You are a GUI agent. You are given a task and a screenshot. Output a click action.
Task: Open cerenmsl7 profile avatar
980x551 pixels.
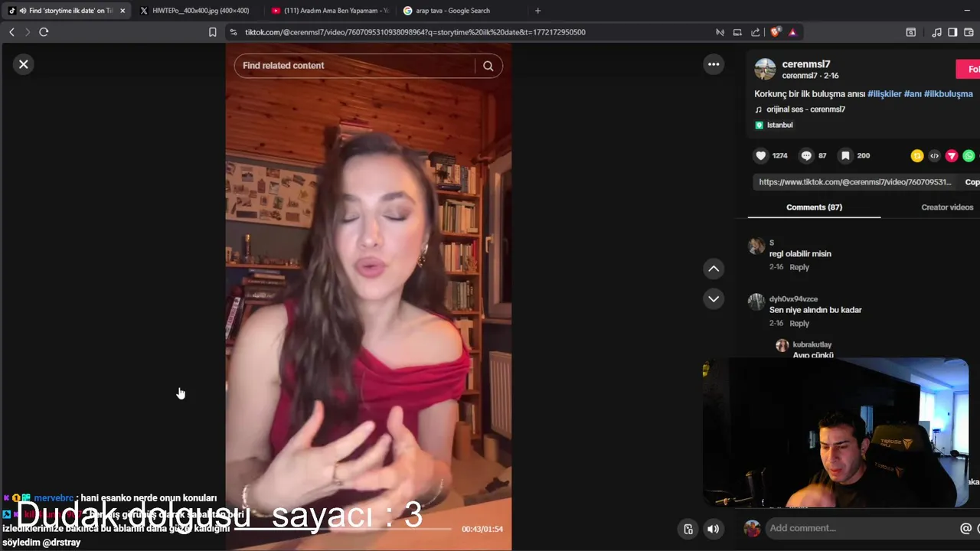pos(765,69)
